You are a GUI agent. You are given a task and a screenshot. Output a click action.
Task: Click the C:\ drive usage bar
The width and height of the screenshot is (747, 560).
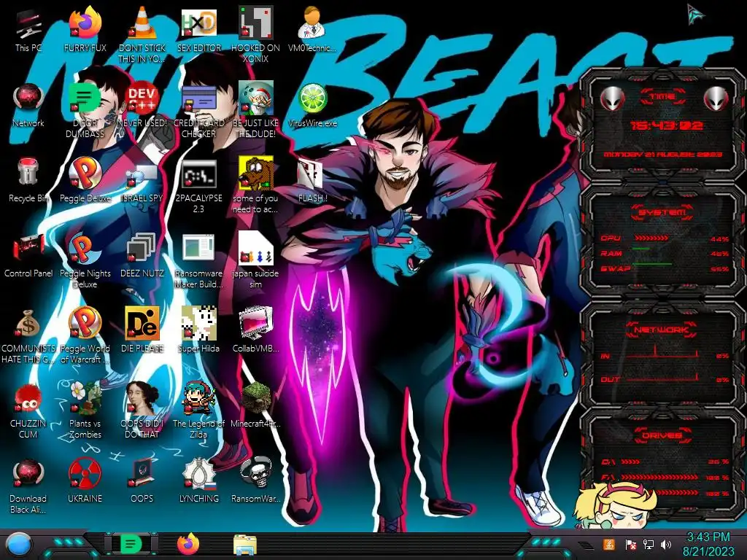[630, 462]
